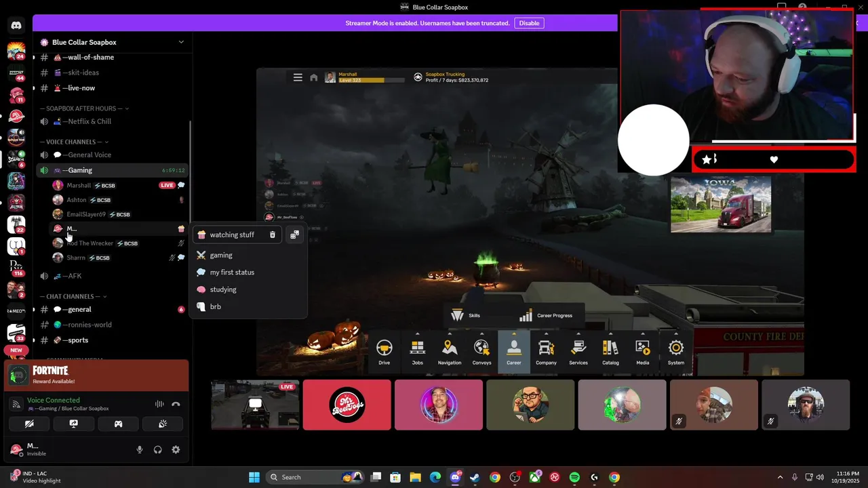Screen dimensions: 868x488
Task: Click the Drive steering wheel icon in game menu
Action: tap(384, 352)
